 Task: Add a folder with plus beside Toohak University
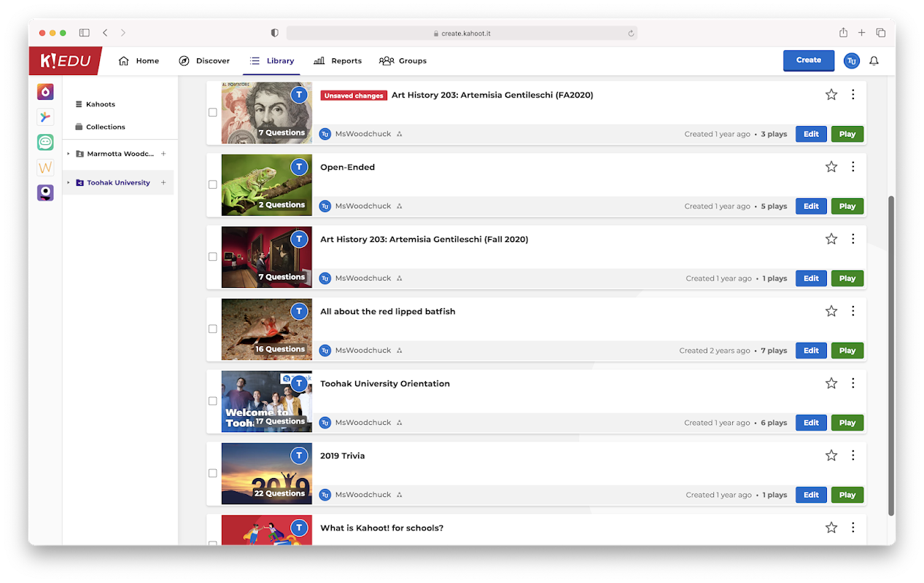click(x=163, y=183)
